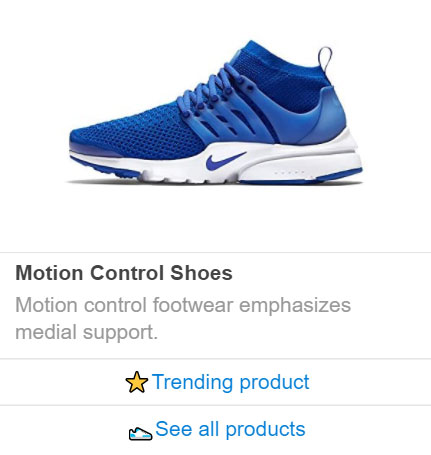This screenshot has height=455, width=431.
Task: Click the Nike swoosh logo on the shoe
Action: click(x=225, y=161)
